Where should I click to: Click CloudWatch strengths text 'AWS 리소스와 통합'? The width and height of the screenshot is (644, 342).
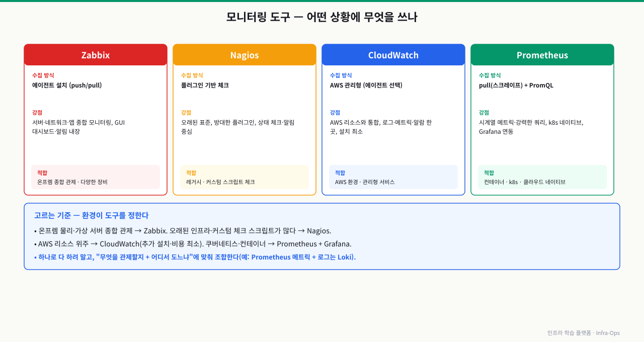pos(354,122)
